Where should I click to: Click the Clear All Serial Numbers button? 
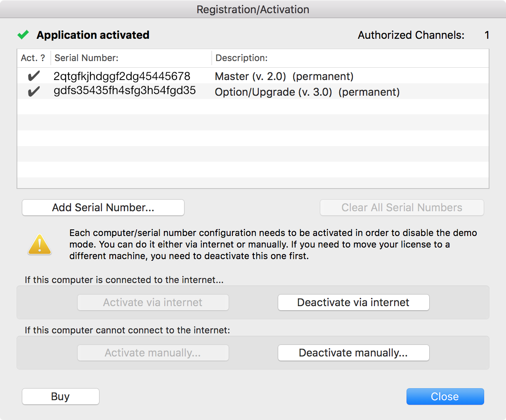[x=402, y=208]
